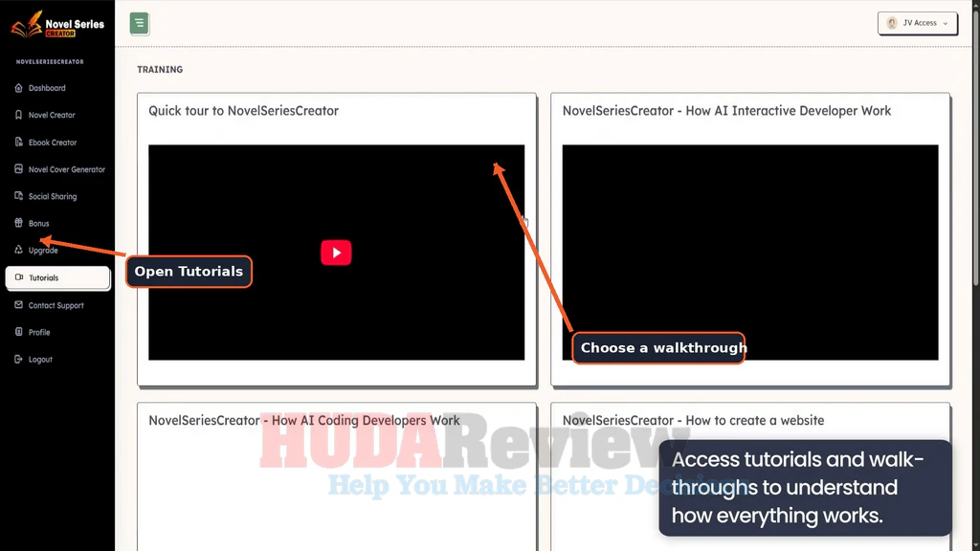Click the JV Access user avatar
This screenshot has width=980, height=551.
892,23
